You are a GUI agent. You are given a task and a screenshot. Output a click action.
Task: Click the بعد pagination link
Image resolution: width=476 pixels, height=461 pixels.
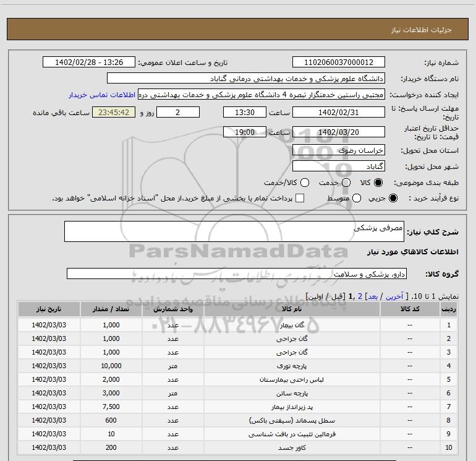(x=373, y=296)
